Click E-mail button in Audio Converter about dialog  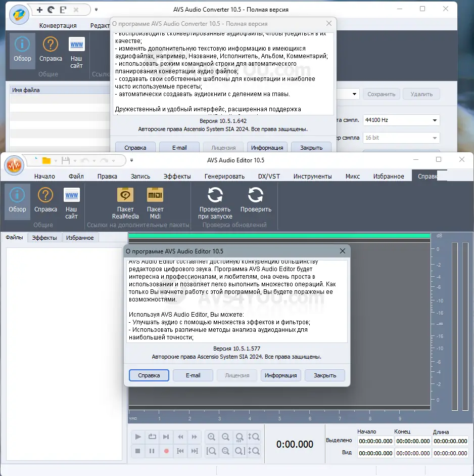pyautogui.click(x=179, y=148)
